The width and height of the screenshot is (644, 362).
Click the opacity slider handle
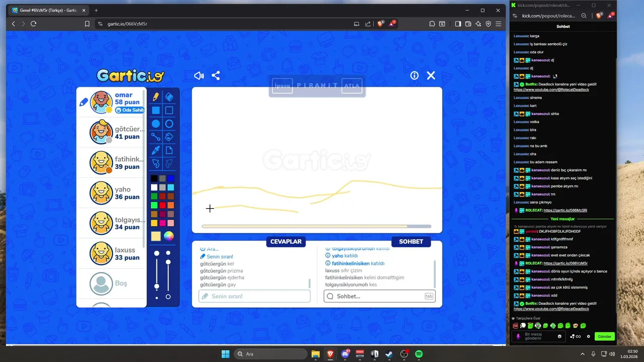[168, 262]
